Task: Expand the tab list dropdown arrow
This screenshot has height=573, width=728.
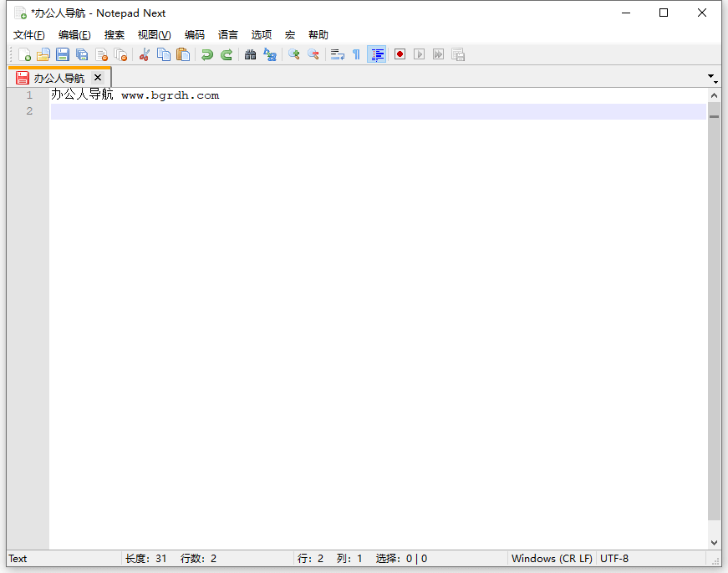Action: click(x=711, y=77)
